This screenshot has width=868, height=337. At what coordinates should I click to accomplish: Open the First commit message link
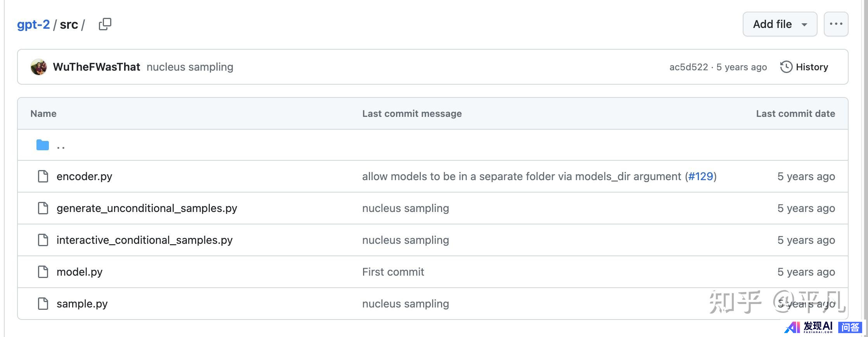tap(393, 272)
